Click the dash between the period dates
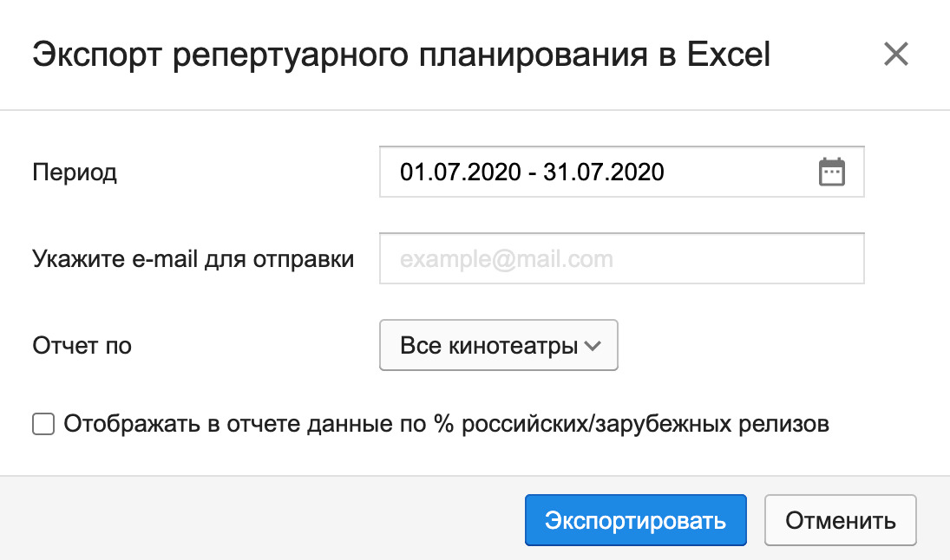Image resolution: width=950 pixels, height=560 pixels. (x=532, y=173)
